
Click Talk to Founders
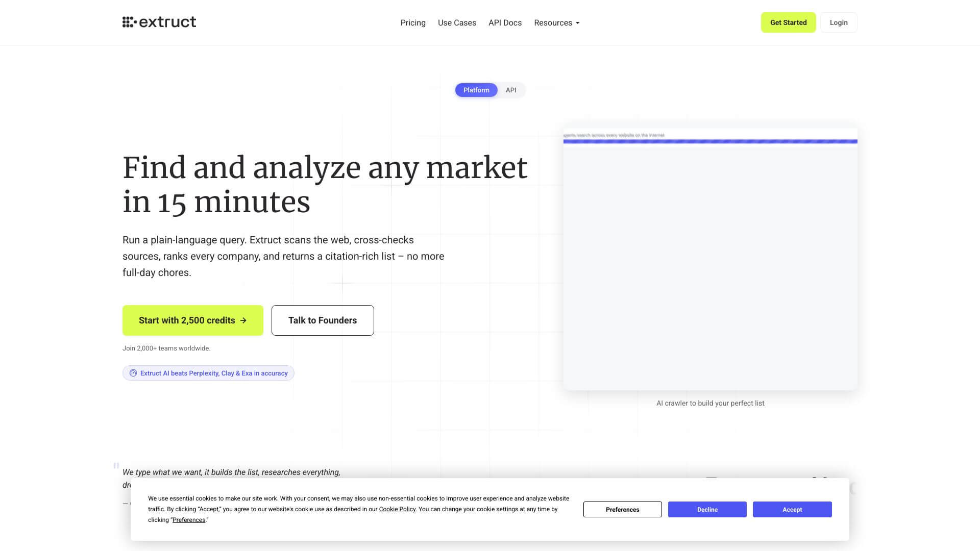point(322,320)
